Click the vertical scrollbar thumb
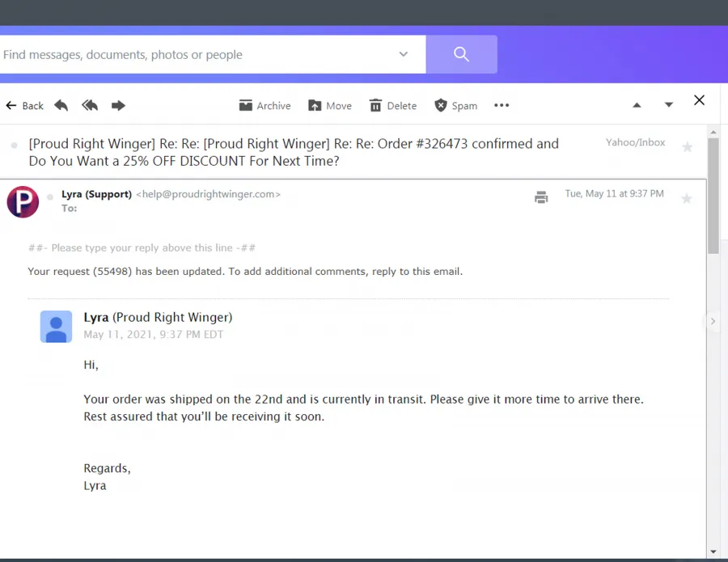728x562 pixels. click(713, 196)
